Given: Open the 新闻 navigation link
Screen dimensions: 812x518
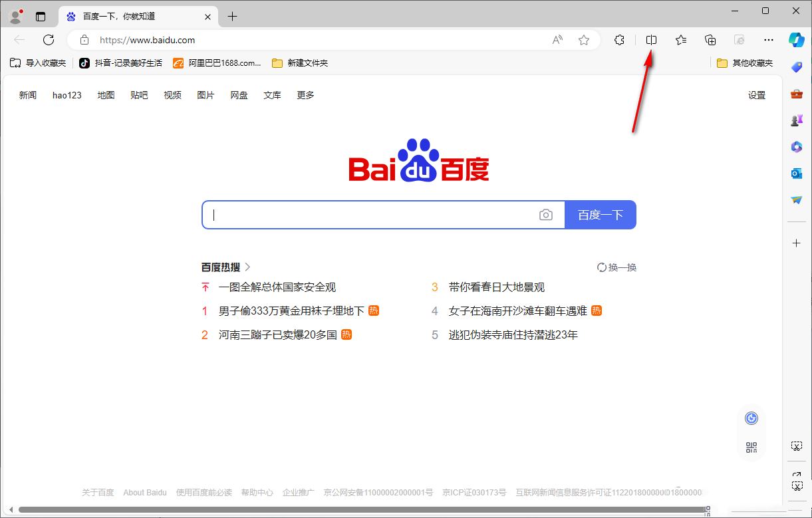Looking at the screenshot, I should pos(28,95).
